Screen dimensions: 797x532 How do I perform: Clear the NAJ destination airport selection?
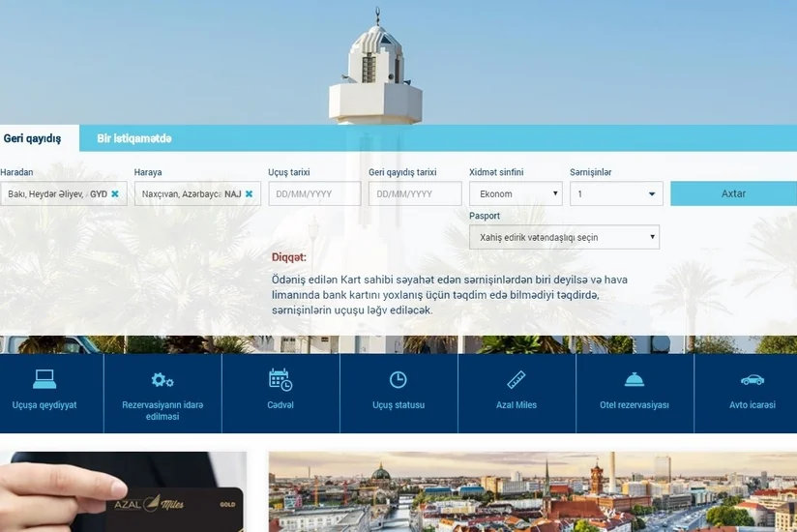(x=250, y=193)
